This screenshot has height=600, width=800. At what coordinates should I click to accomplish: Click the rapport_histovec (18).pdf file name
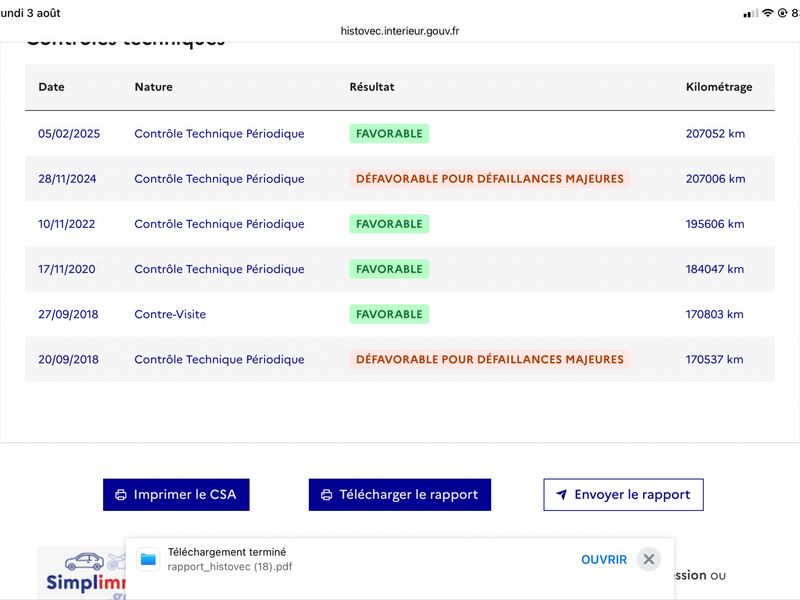pos(230,567)
